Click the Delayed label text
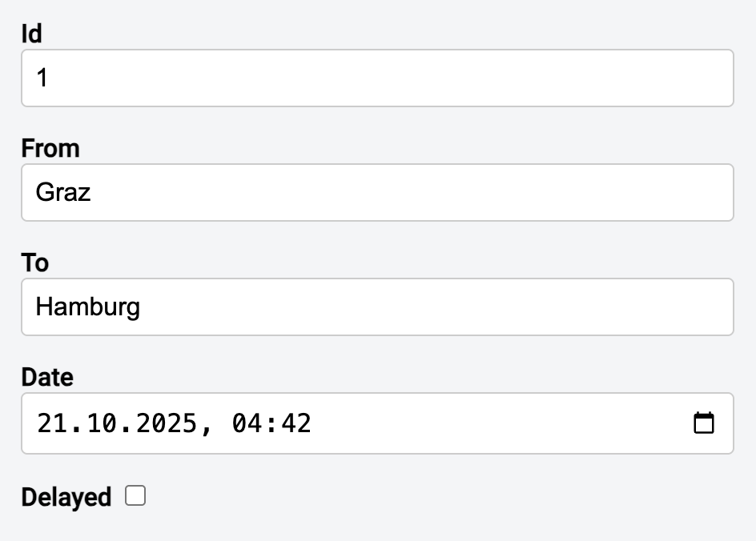 pyautogui.click(x=66, y=497)
